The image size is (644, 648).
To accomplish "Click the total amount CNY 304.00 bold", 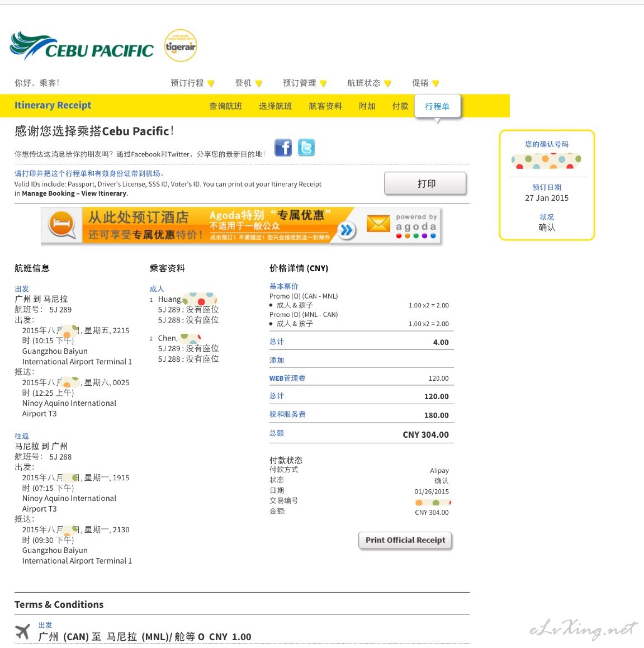I will [425, 435].
